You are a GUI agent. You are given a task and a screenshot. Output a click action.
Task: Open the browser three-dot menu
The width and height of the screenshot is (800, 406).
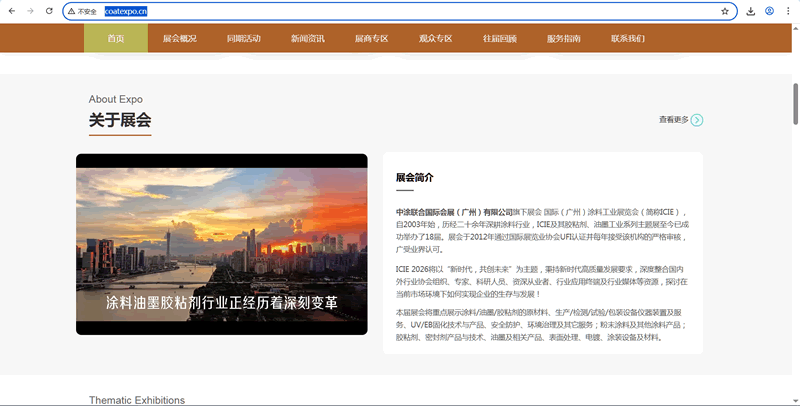click(x=788, y=11)
